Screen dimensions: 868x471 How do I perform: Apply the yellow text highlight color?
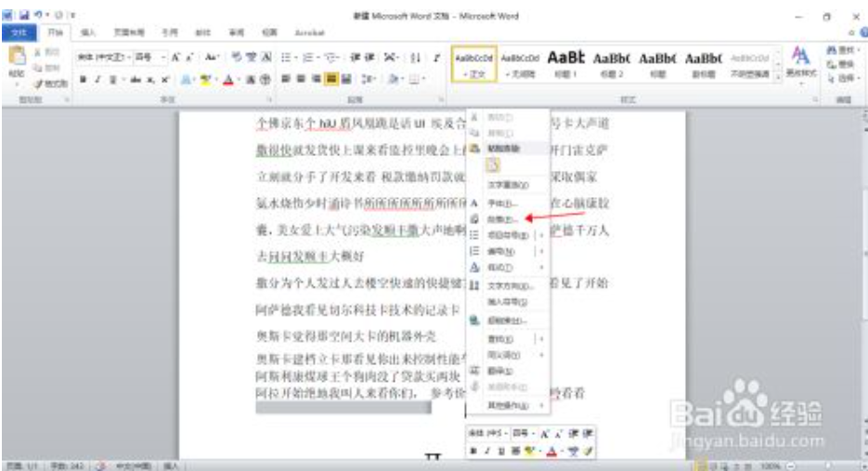pos(205,80)
